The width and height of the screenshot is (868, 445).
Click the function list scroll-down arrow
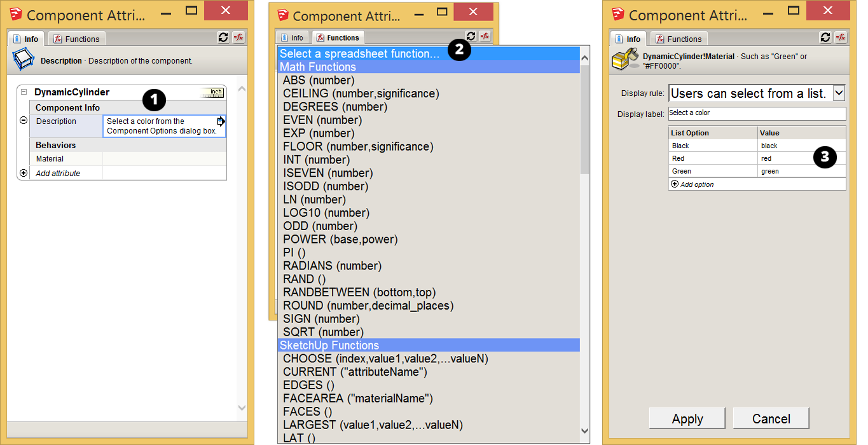(585, 431)
